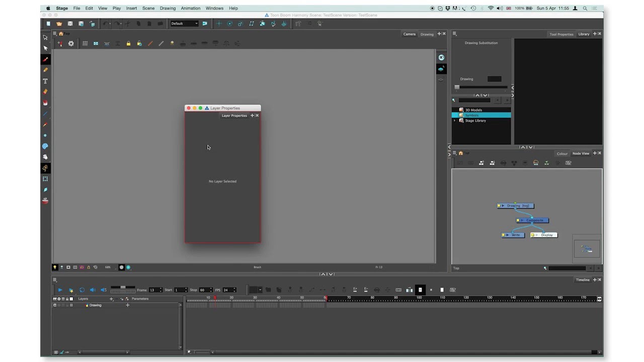Open the Default workspace dropdown
The image size is (644, 362).
point(185,24)
